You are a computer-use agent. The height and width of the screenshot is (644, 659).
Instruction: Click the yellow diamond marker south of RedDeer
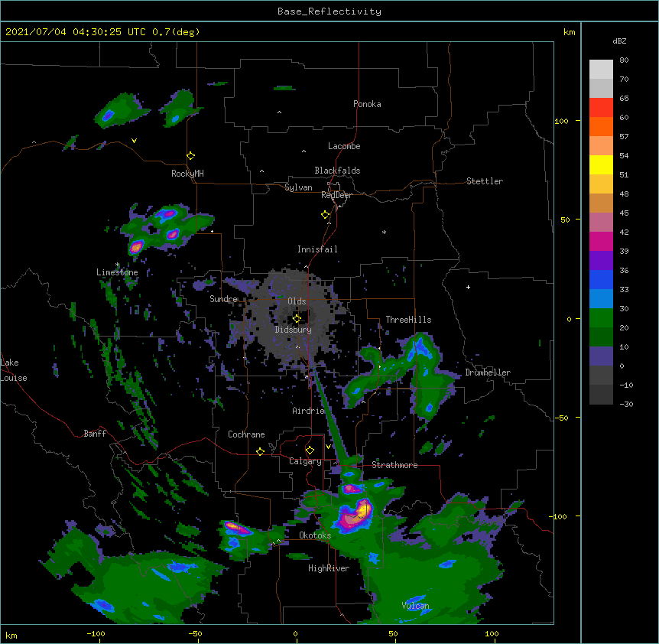tap(325, 214)
